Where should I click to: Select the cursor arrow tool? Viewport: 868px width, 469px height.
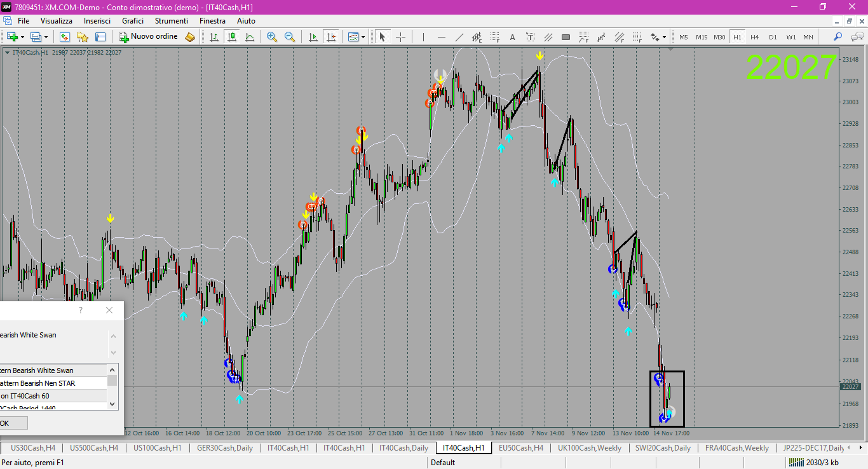point(383,37)
